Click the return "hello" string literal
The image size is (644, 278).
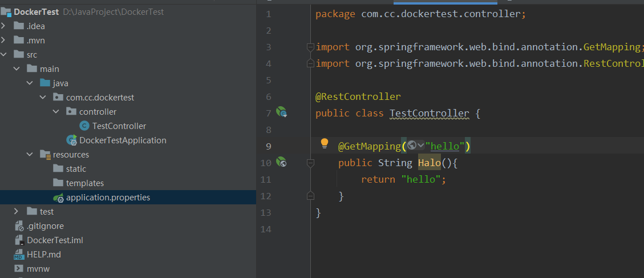421,179
